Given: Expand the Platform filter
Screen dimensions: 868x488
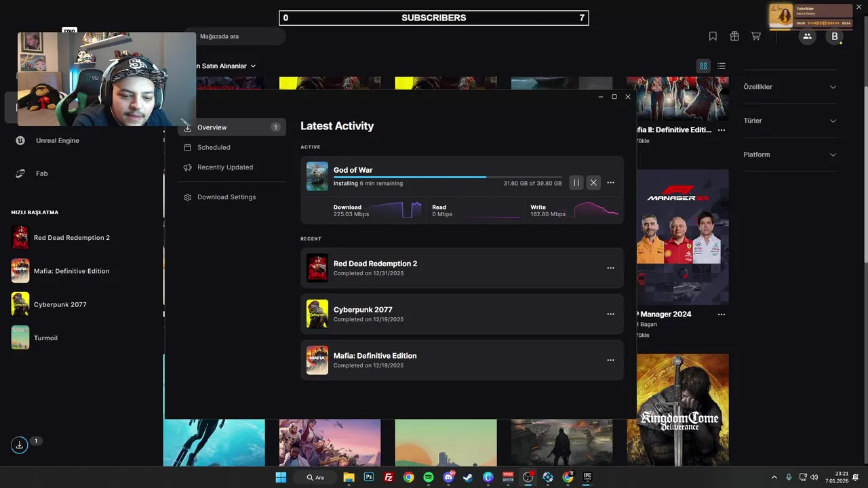Looking at the screenshot, I should point(790,155).
